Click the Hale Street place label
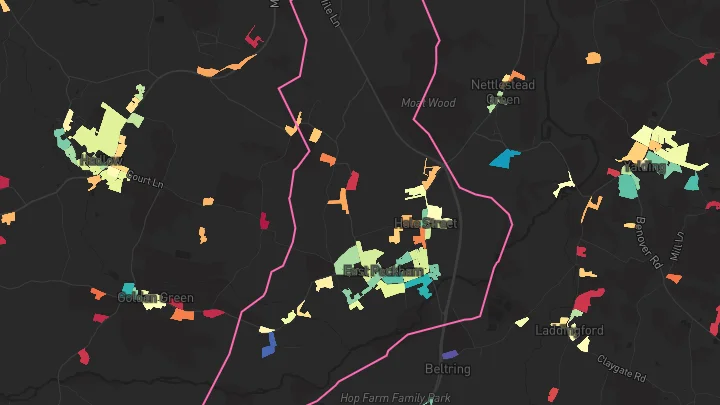Image resolution: width=720 pixels, height=405 pixels. (426, 224)
